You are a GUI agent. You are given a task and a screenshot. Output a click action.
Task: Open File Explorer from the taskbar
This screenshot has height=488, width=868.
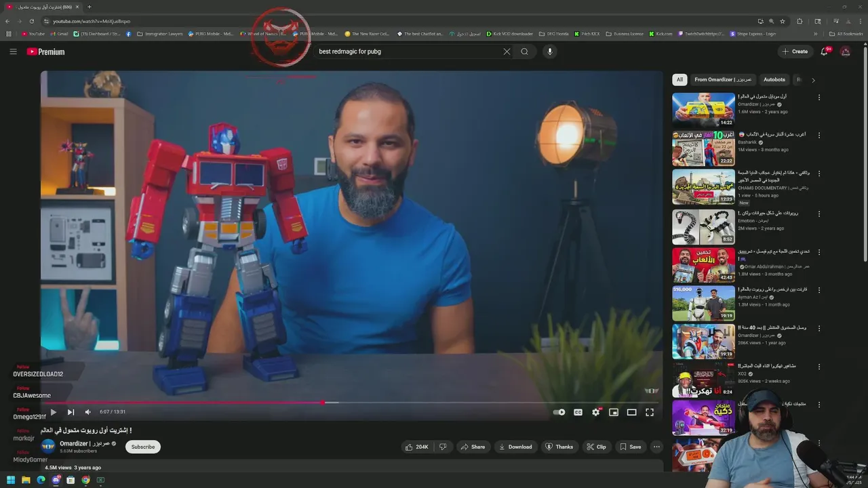point(26,480)
